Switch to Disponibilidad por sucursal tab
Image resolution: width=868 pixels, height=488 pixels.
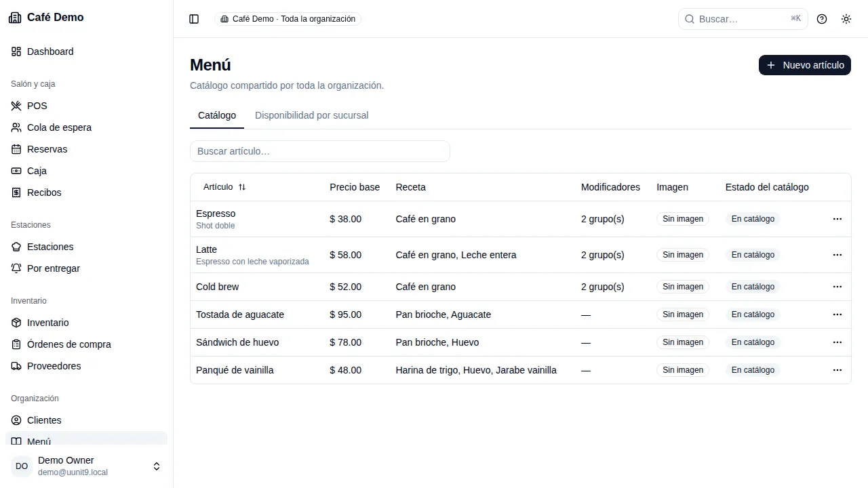[x=312, y=115]
